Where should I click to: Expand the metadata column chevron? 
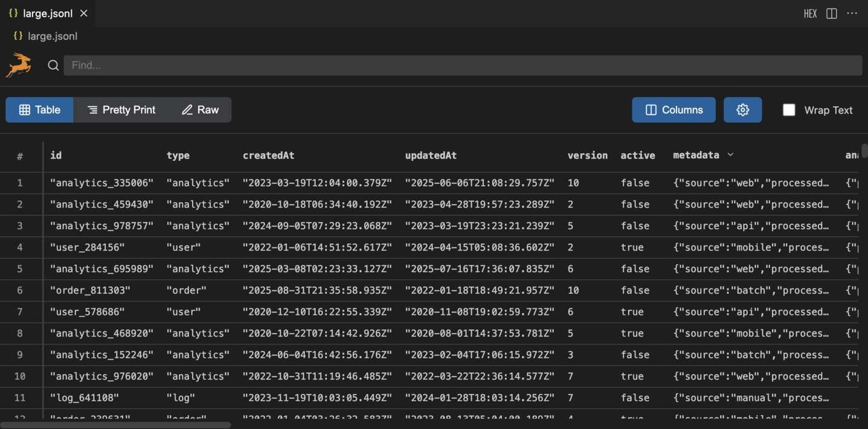pos(730,155)
